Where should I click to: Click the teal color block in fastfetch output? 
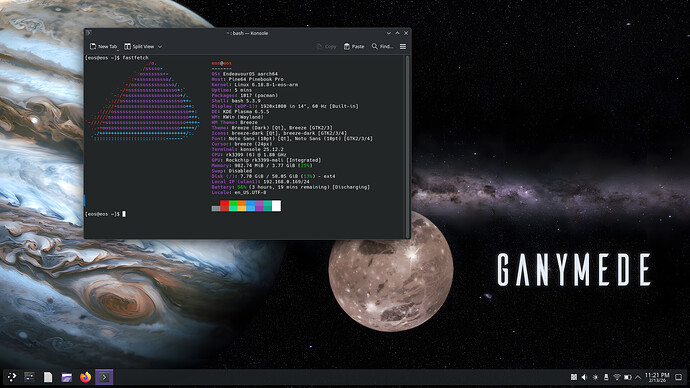(268, 205)
